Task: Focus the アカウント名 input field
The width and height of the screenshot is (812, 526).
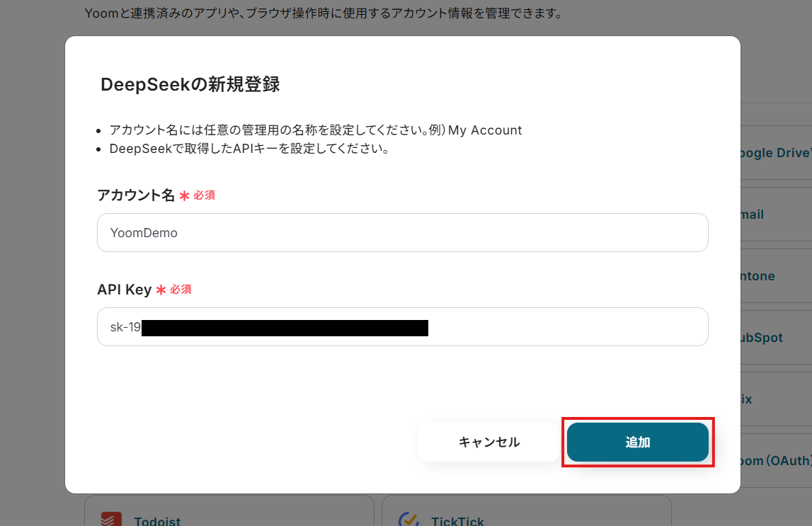Action: click(x=402, y=232)
